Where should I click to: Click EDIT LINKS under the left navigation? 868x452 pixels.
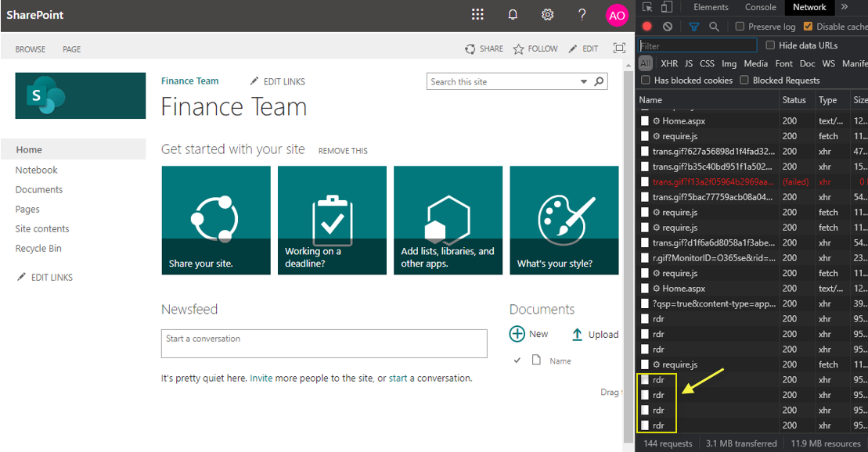tap(45, 277)
